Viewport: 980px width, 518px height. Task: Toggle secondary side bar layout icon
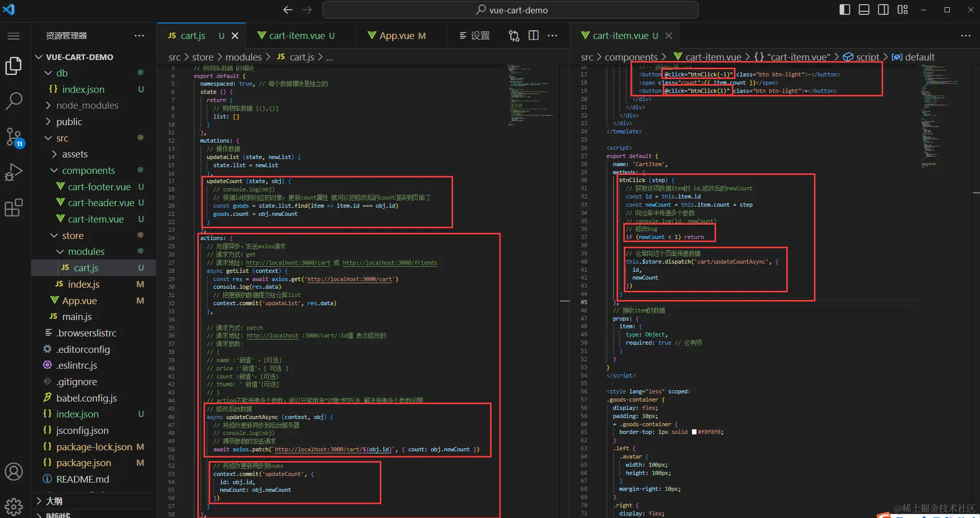(883, 10)
